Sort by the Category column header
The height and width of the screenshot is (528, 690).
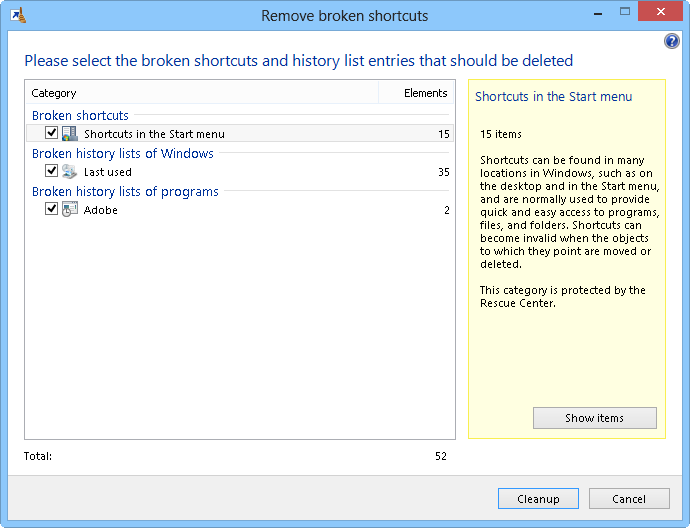tap(200, 93)
